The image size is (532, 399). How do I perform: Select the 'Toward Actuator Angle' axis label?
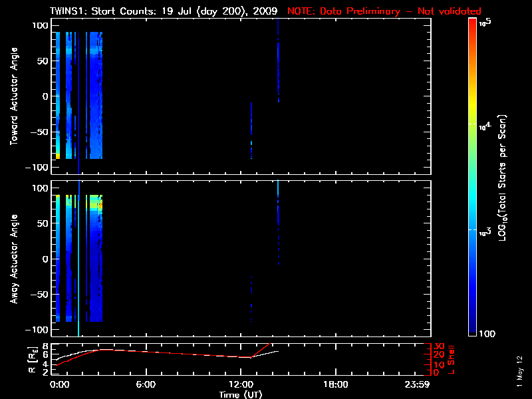(13, 96)
